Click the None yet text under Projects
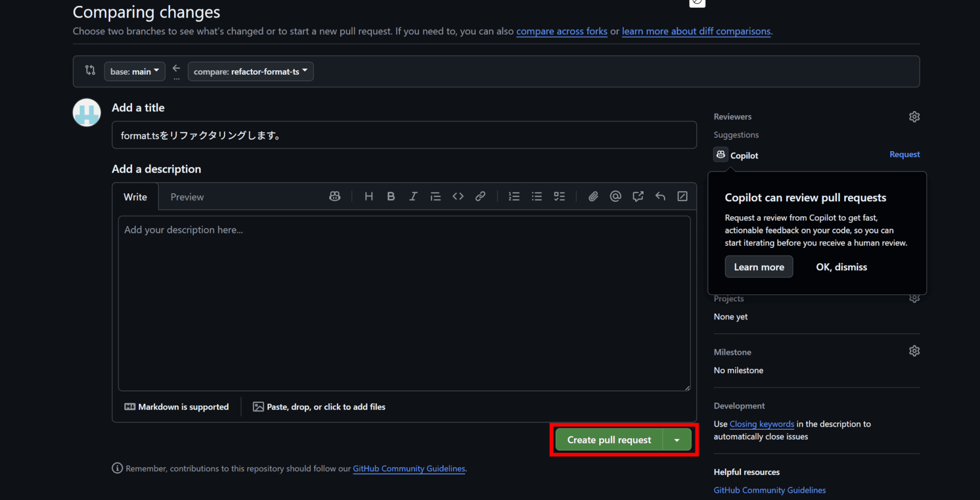Image resolution: width=980 pixels, height=500 pixels. 730,317
